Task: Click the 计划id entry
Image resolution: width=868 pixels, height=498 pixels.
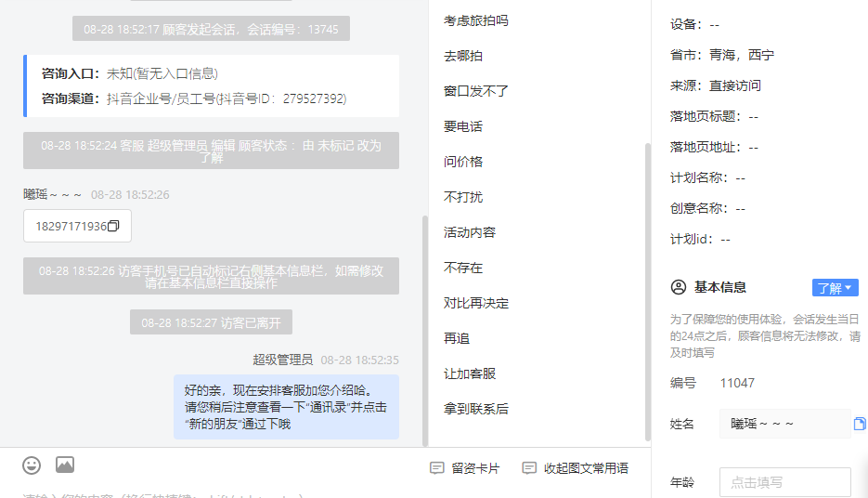Action: pos(700,240)
